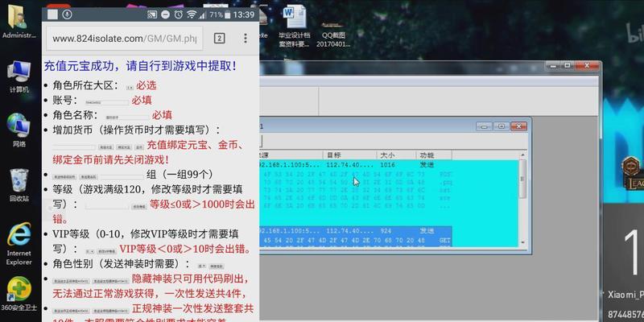Tap the cast screen icon in status bar
The width and height of the screenshot is (644, 322).
point(152,14)
